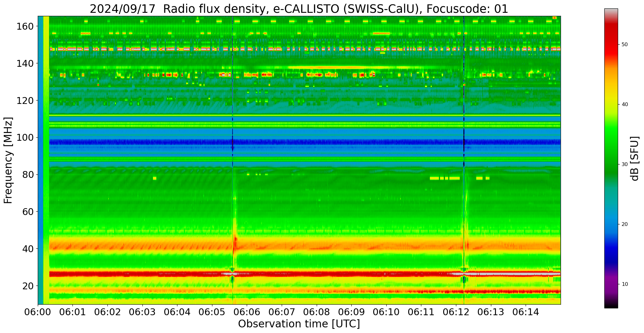Click the 06:06 time tick label
644x333 pixels.
(x=247, y=312)
